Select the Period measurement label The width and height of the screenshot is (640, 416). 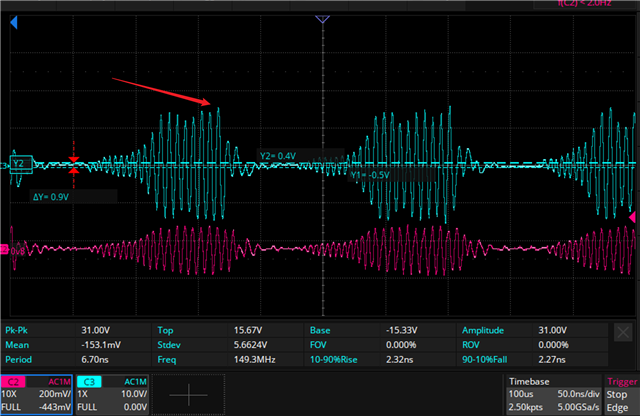pos(18,360)
